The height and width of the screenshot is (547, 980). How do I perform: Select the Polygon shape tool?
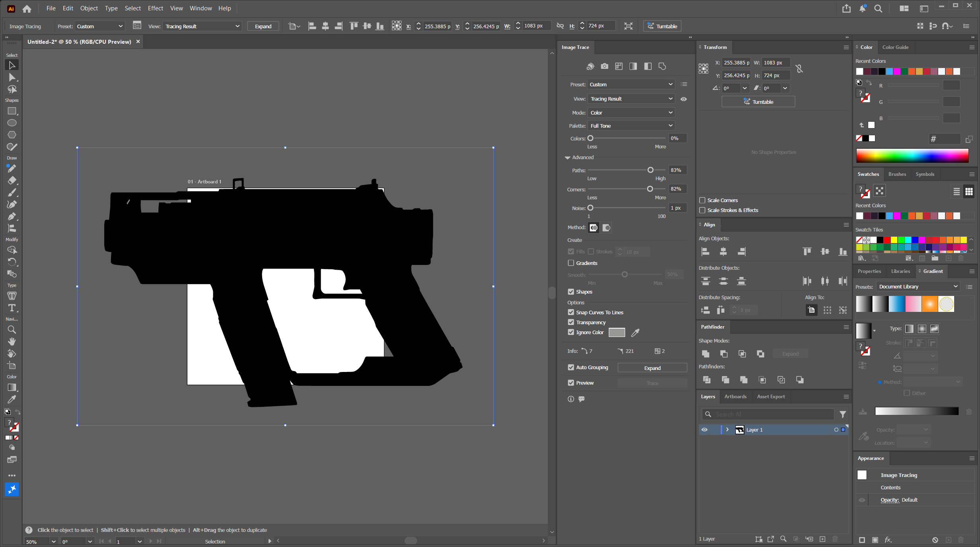12,135
